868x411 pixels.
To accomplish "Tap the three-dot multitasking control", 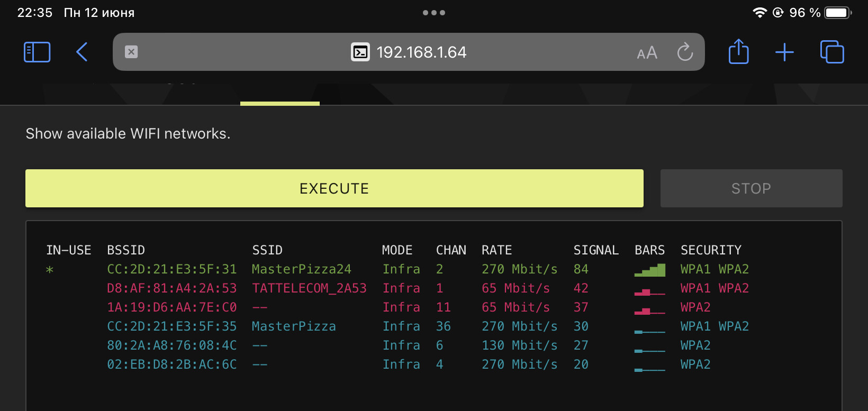I will click(x=434, y=13).
